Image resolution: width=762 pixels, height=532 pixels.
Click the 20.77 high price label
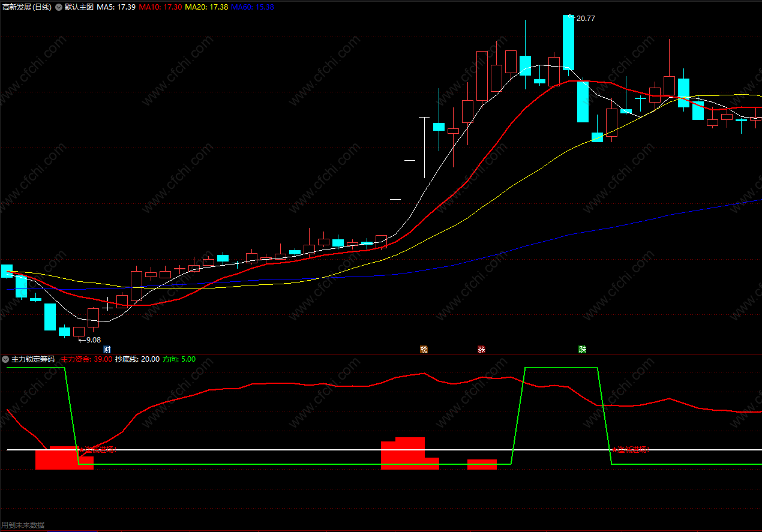tap(585, 19)
